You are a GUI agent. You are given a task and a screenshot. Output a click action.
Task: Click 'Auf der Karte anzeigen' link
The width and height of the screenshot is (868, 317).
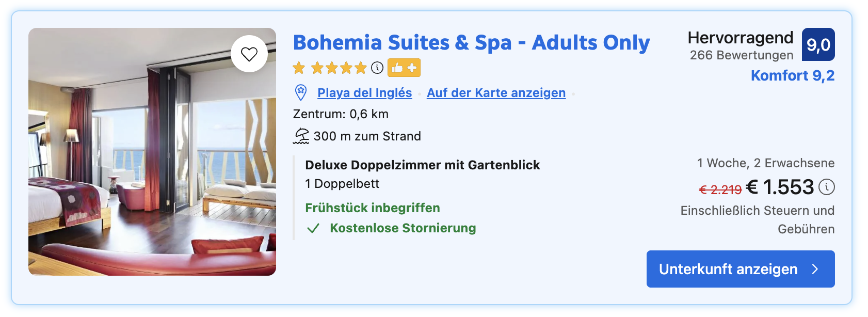[496, 93]
